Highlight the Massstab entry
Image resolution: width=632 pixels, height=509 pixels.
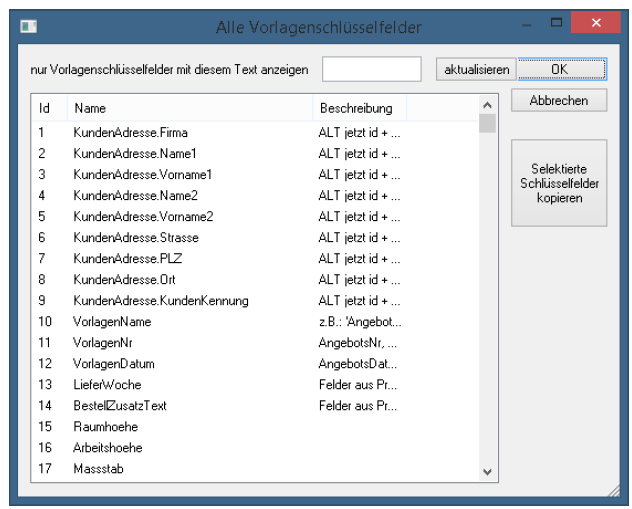coord(99,469)
